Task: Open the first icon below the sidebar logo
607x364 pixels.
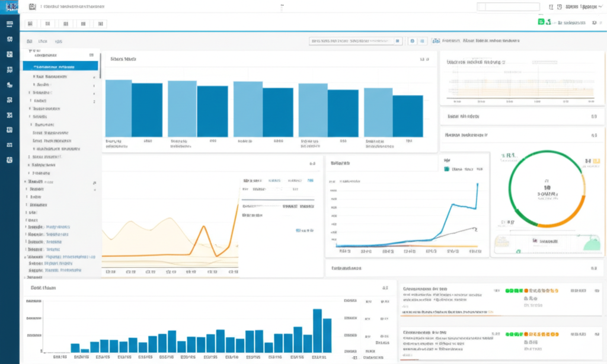Action: (9, 24)
